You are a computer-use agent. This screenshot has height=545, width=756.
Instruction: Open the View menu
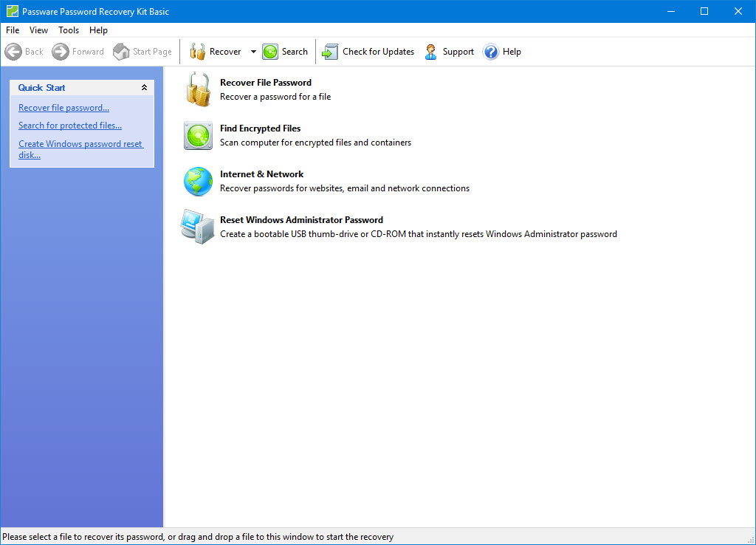38,30
